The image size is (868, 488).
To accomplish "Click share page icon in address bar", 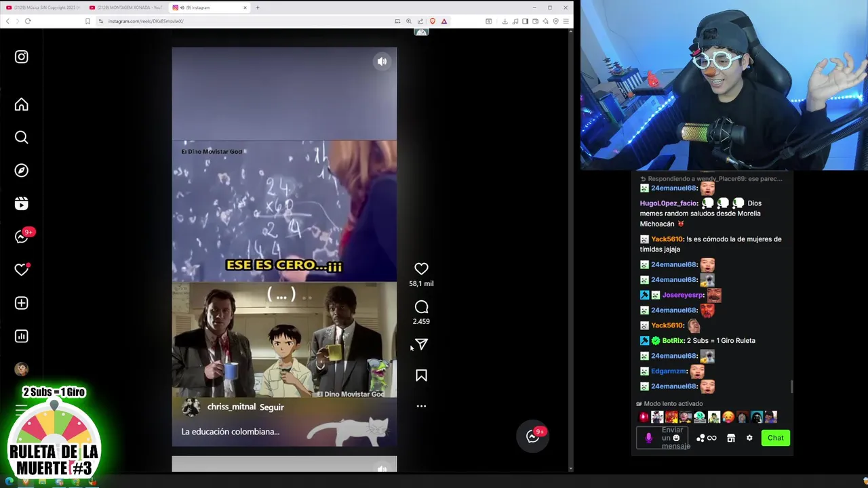I will pos(420,21).
